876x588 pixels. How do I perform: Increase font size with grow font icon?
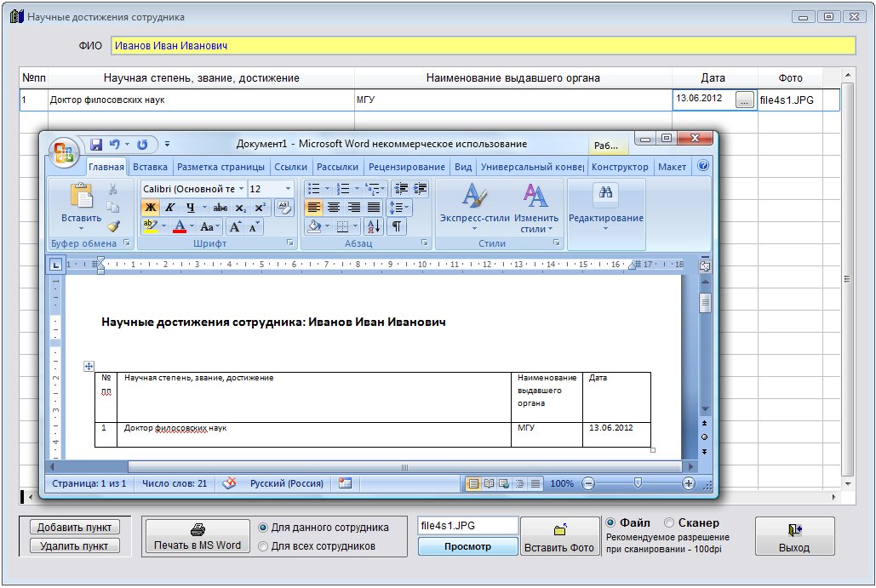235,226
